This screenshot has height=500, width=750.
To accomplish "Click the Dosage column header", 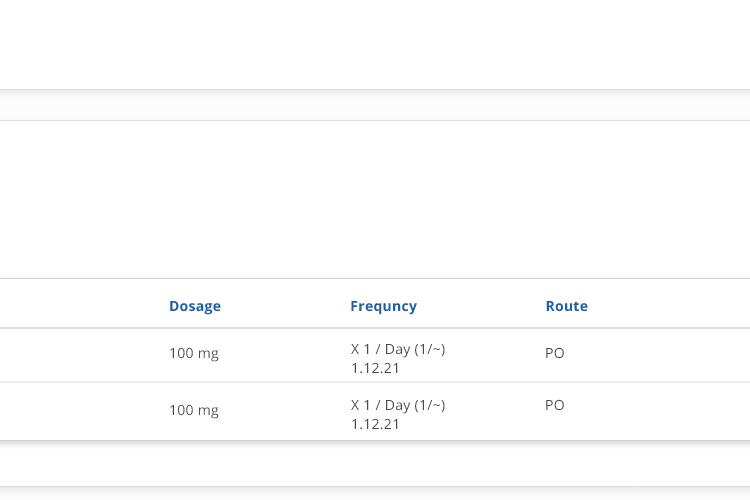I will tap(195, 306).
